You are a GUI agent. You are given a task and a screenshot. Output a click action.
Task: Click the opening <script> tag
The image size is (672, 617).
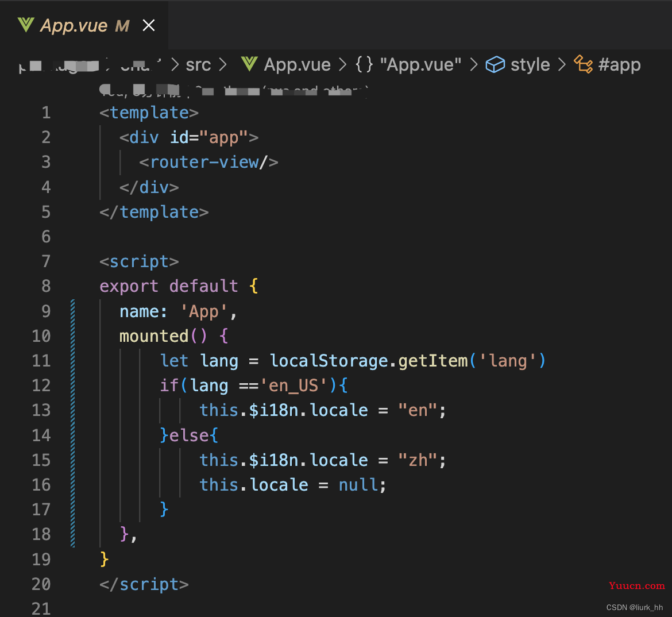[x=140, y=261]
